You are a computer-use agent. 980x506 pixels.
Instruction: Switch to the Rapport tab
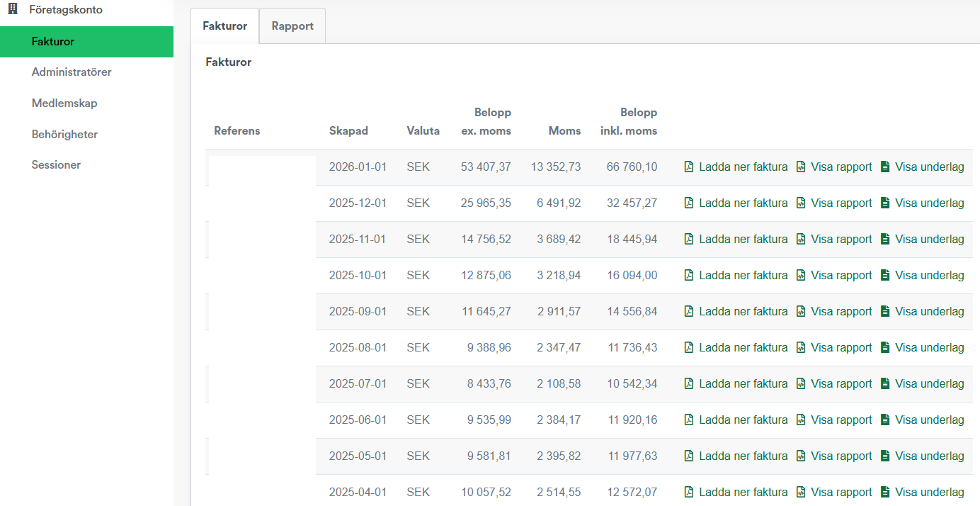[292, 26]
